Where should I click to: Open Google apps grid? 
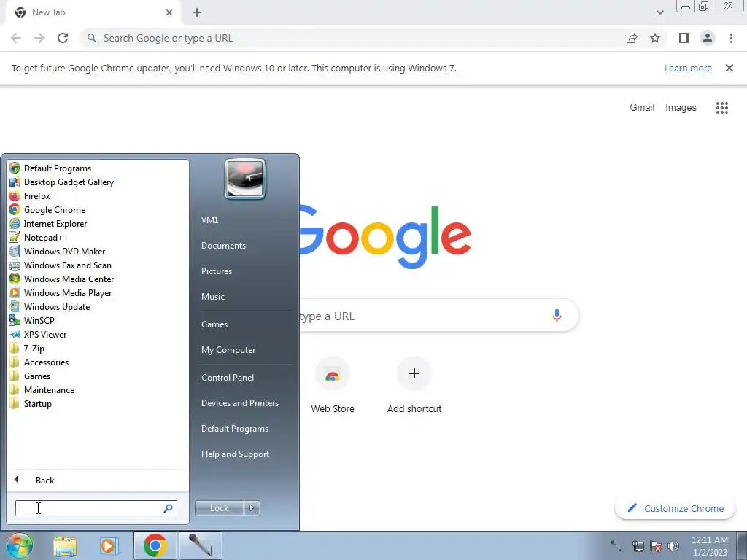(721, 108)
